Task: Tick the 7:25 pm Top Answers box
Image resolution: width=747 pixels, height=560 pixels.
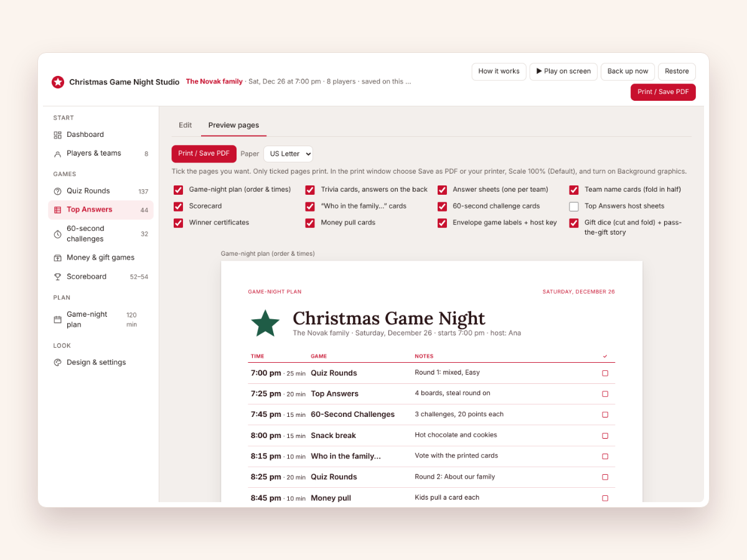Action: 605,394
